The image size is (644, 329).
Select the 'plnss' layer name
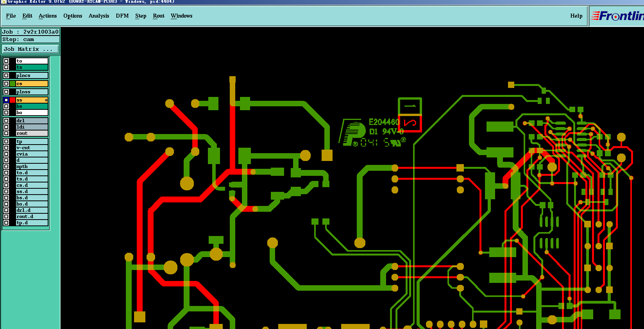[x=32, y=92]
